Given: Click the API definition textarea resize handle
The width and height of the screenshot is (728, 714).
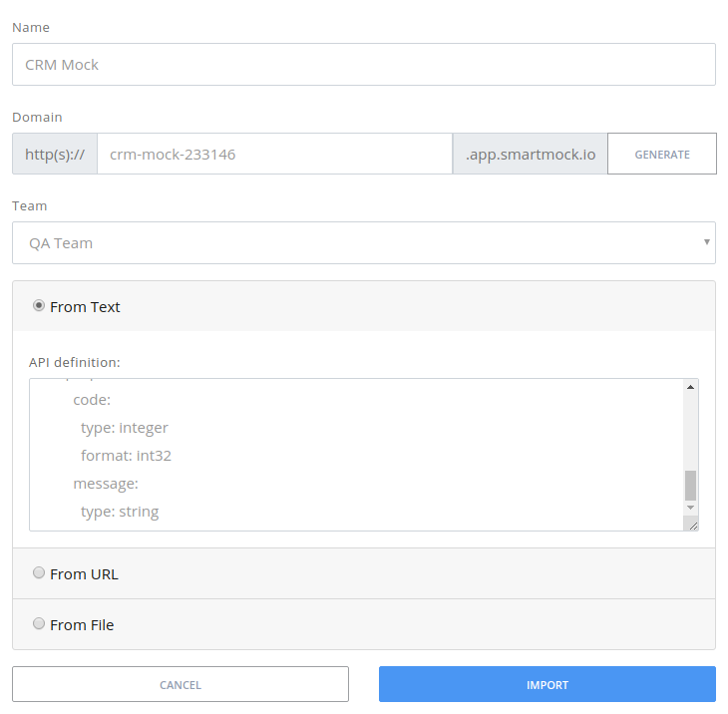Looking at the screenshot, I should point(692,524).
